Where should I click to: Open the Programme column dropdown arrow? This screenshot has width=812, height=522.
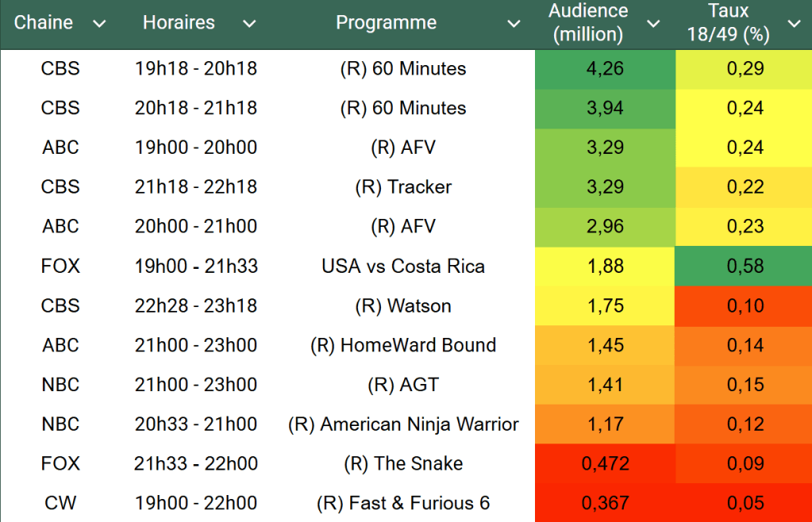click(x=514, y=24)
